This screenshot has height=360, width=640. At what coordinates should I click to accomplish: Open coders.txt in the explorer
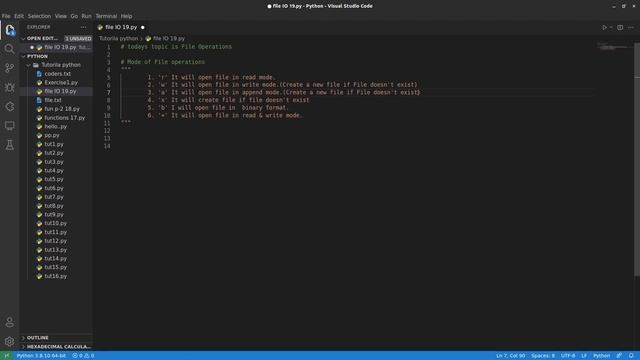[x=58, y=74]
